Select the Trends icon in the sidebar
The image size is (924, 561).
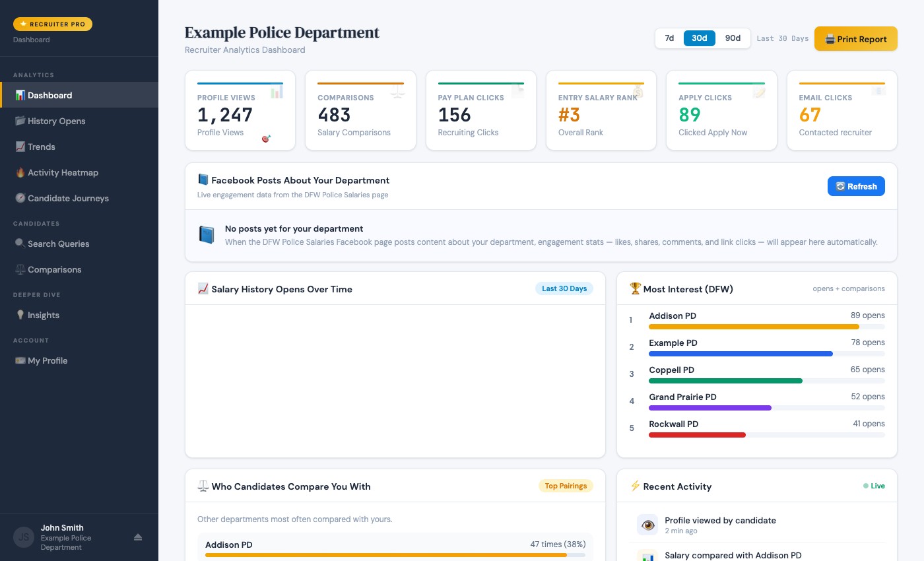click(20, 147)
